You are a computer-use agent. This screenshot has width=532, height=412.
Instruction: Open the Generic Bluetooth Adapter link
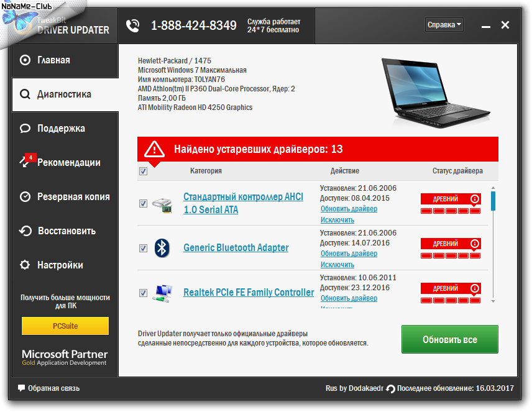click(x=236, y=248)
